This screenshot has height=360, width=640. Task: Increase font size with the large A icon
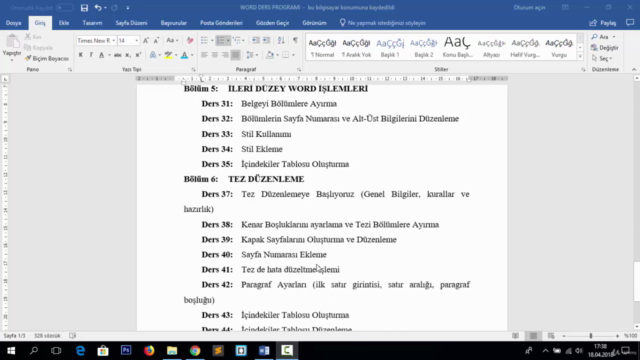[x=146, y=40]
